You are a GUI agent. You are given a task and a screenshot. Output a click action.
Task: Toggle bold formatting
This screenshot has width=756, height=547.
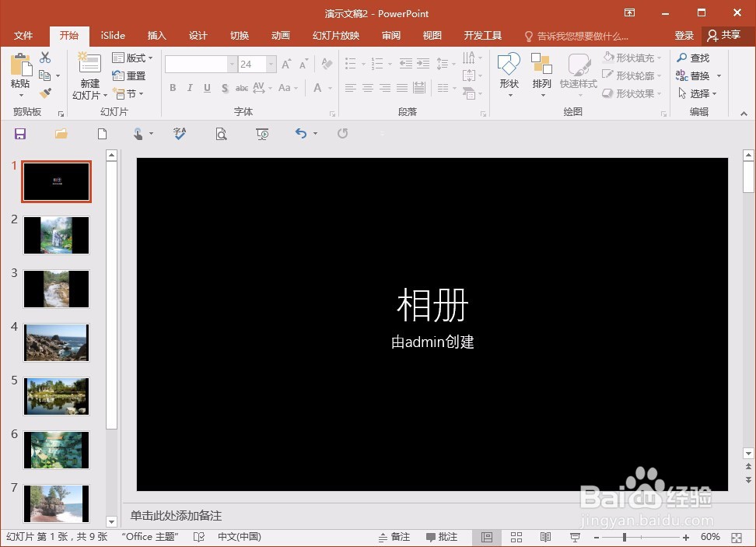point(173,88)
